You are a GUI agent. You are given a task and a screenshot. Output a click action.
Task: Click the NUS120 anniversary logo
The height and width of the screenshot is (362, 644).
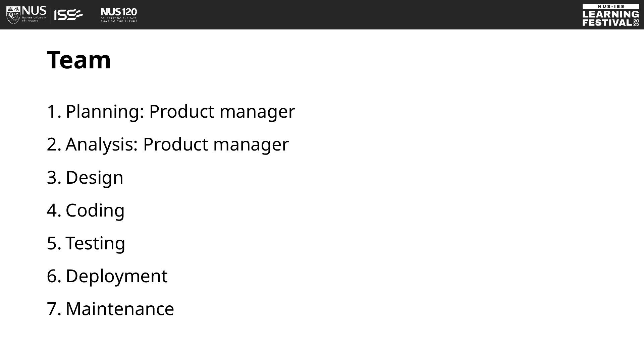click(x=119, y=15)
